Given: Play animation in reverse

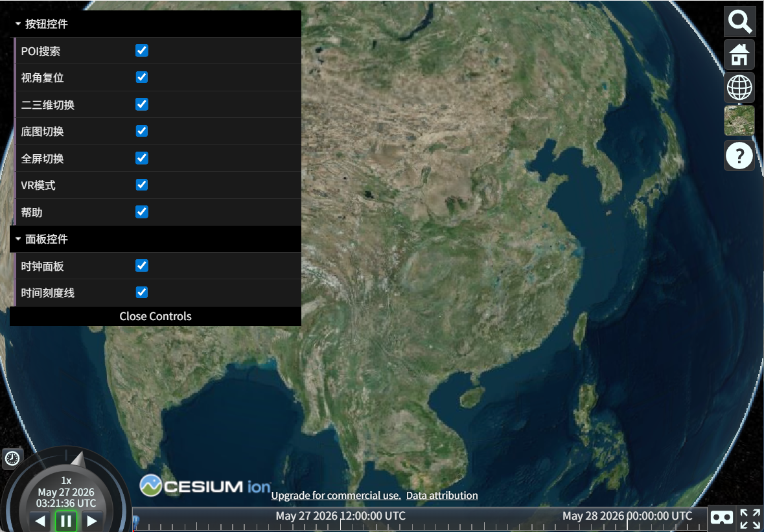Looking at the screenshot, I should point(40,521).
